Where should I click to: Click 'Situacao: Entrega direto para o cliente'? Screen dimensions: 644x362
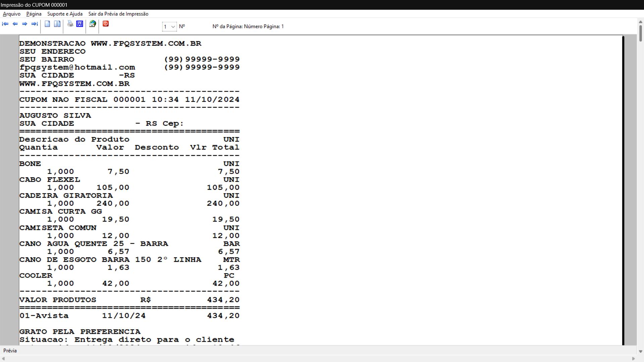127,340
